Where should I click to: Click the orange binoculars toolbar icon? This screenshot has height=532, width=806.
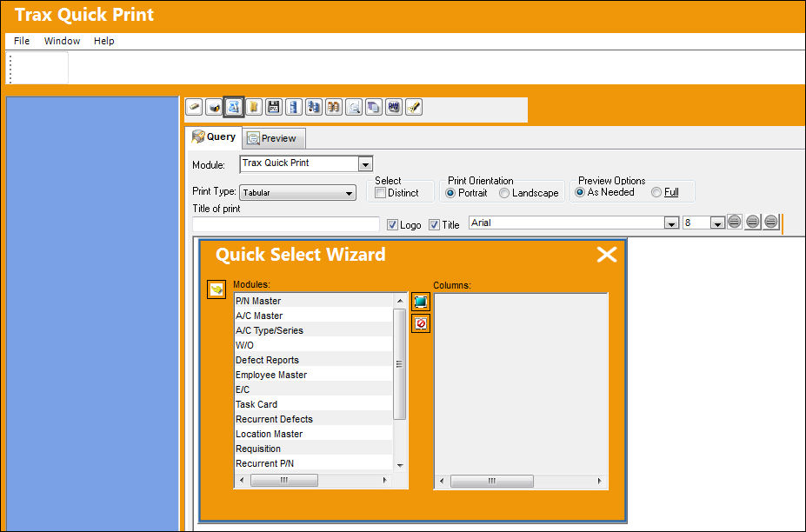click(334, 108)
